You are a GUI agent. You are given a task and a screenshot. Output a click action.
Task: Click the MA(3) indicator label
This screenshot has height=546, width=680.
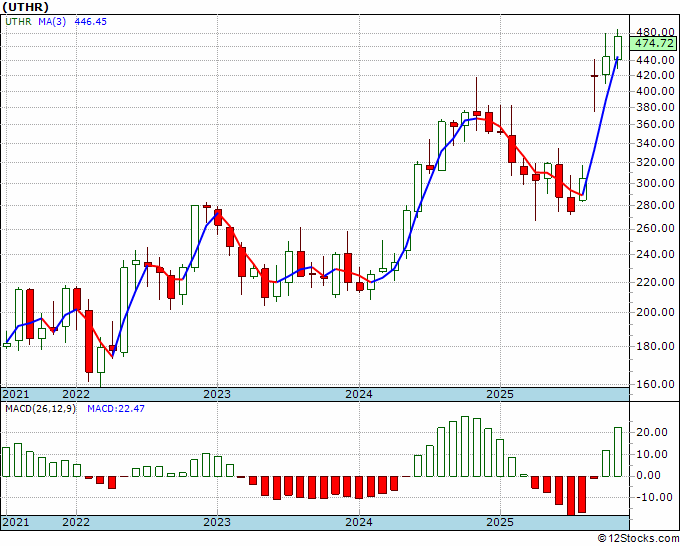[x=52, y=22]
